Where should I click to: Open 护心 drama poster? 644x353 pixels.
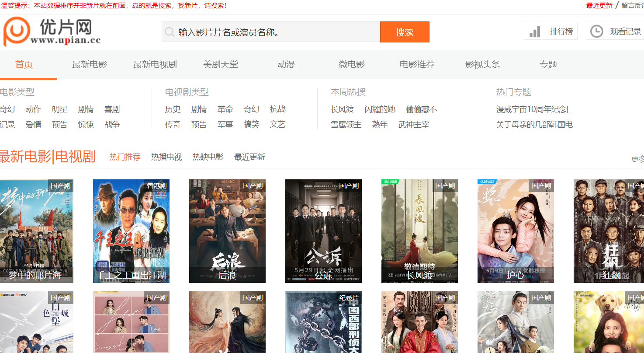(516, 231)
